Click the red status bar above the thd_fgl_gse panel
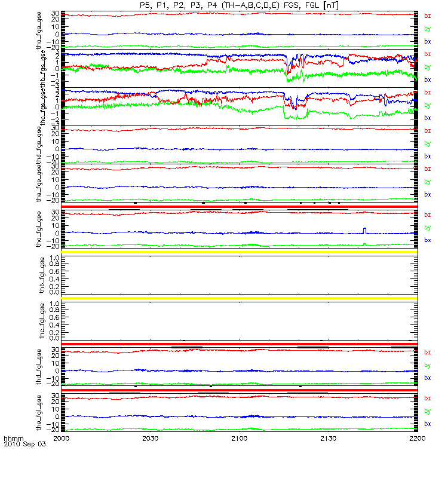This screenshot has width=448, height=478. coord(240,344)
